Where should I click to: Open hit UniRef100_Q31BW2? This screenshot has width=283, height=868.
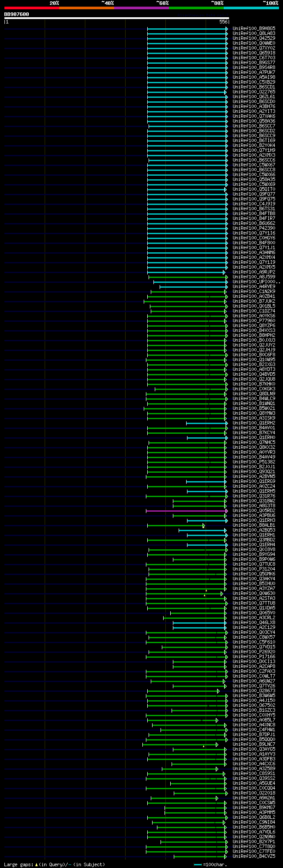(x=254, y=501)
